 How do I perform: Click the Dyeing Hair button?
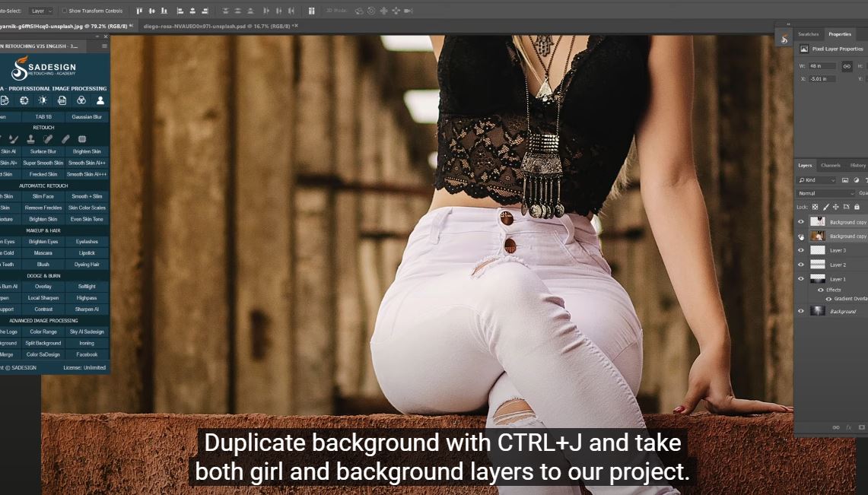(x=87, y=265)
